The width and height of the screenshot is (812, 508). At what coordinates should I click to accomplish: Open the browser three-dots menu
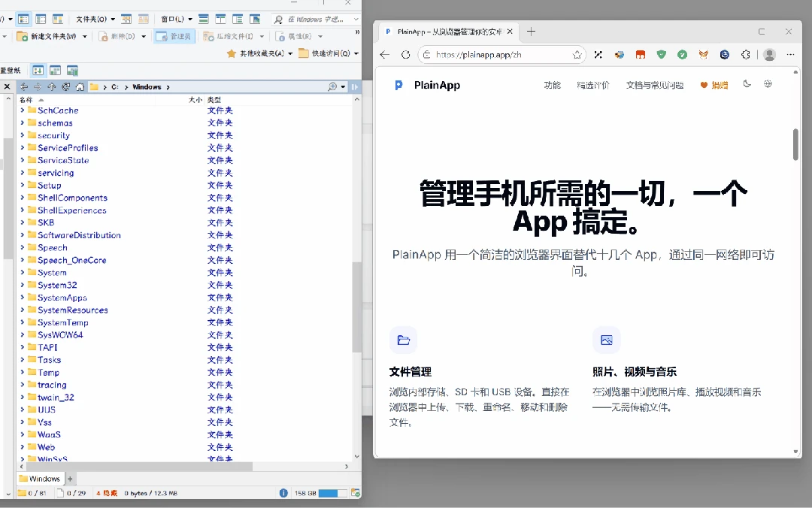click(x=790, y=54)
